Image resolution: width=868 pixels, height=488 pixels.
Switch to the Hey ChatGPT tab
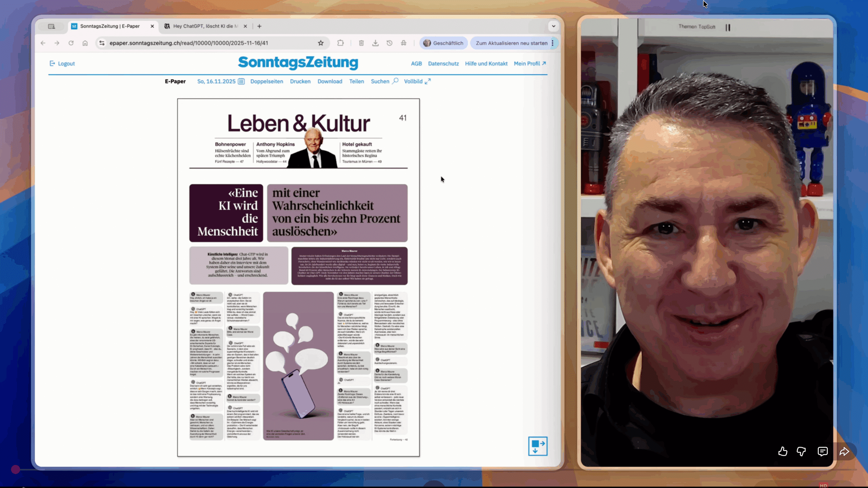pos(205,26)
